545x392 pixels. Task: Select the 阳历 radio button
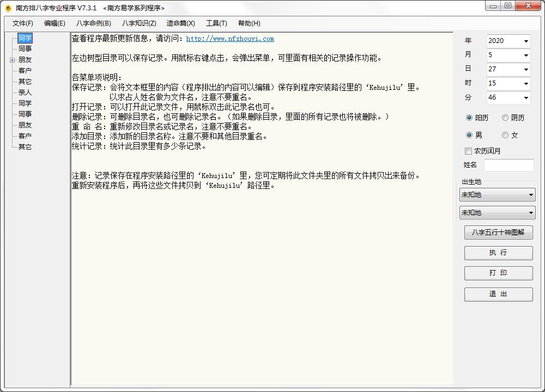(469, 118)
